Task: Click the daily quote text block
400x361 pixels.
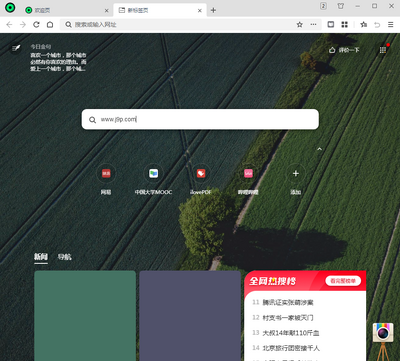Action: pyautogui.click(x=58, y=62)
